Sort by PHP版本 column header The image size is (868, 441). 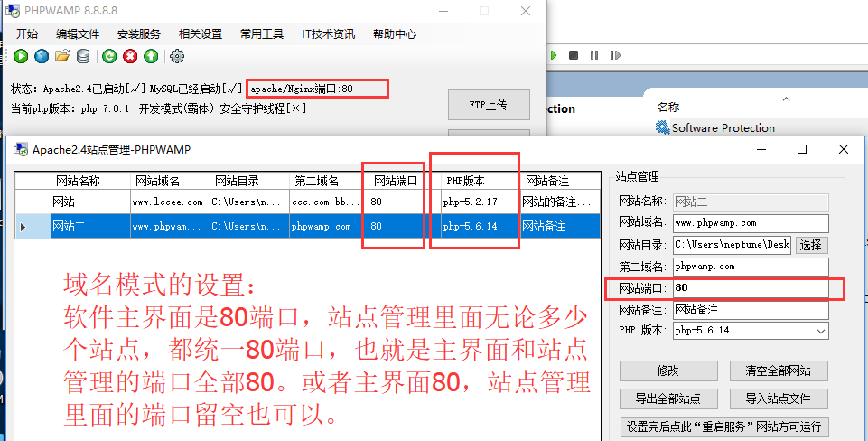[481, 181]
